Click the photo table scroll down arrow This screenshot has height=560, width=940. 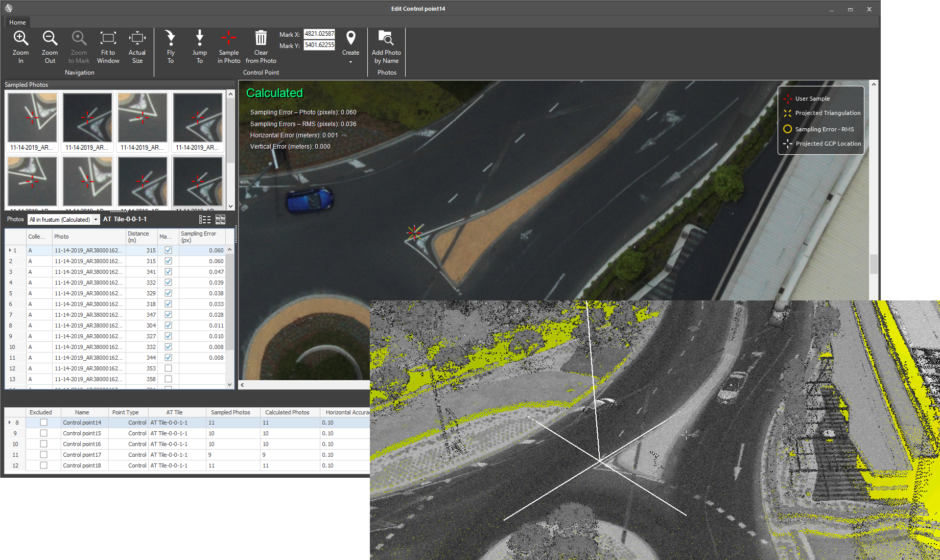230,385
